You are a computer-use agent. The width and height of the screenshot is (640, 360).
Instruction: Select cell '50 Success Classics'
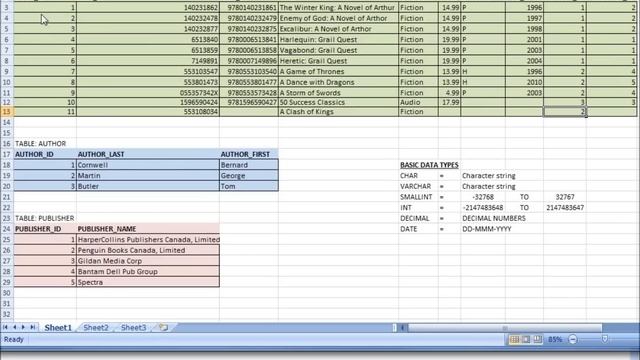coord(338,102)
